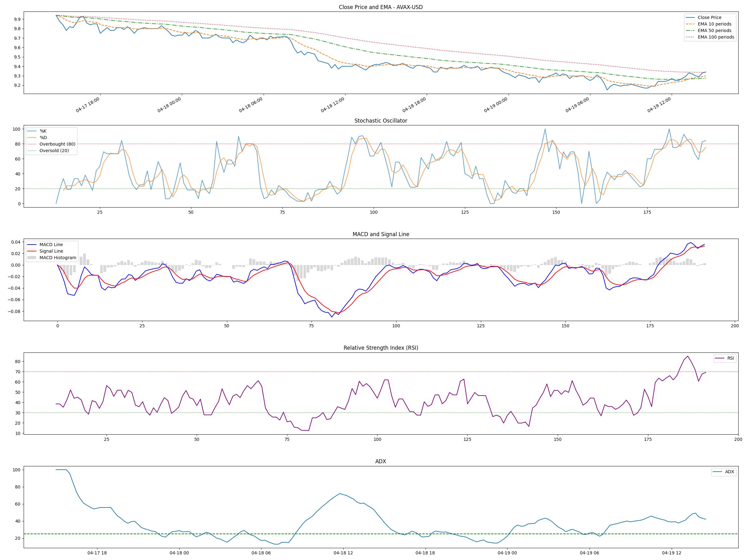Click the MACD Histogram legend swatch
The width and height of the screenshot is (747, 560).
31,258
